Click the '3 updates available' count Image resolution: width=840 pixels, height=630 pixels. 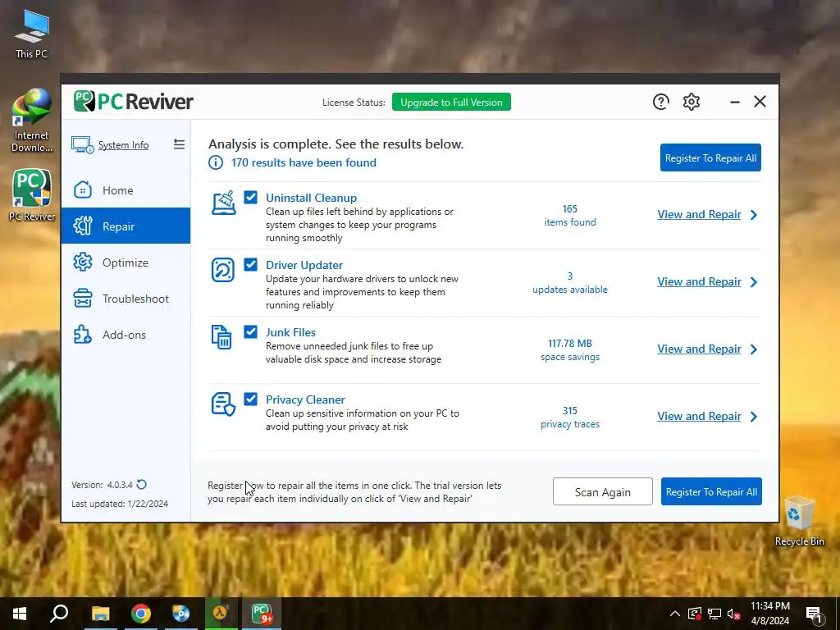click(x=570, y=283)
